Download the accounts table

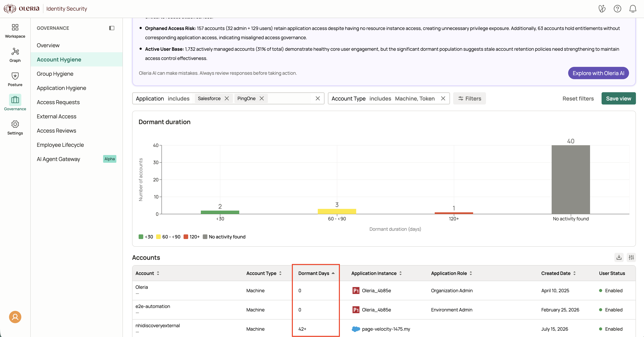619,257
